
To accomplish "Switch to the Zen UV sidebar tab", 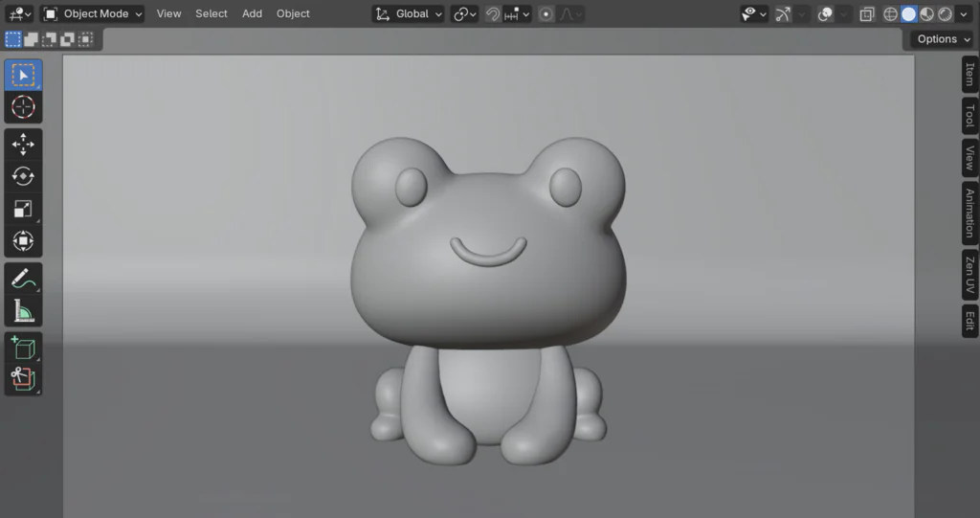I will [x=969, y=275].
